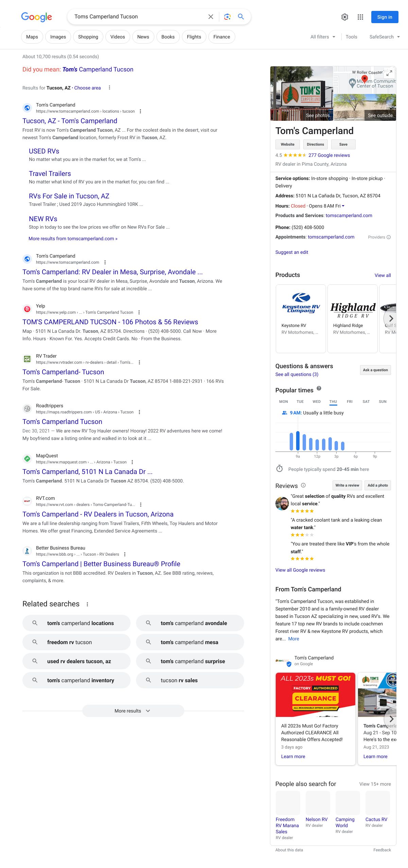Open more options for Yelp result

[x=139, y=312]
